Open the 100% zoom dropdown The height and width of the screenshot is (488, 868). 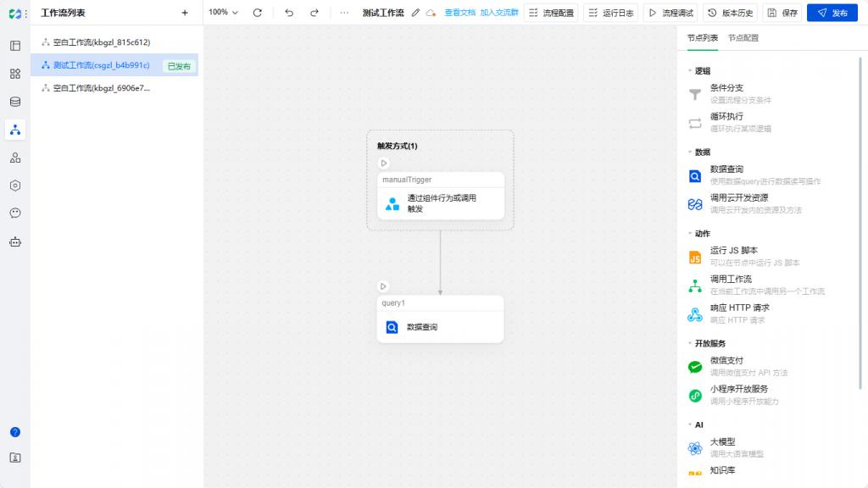(224, 12)
